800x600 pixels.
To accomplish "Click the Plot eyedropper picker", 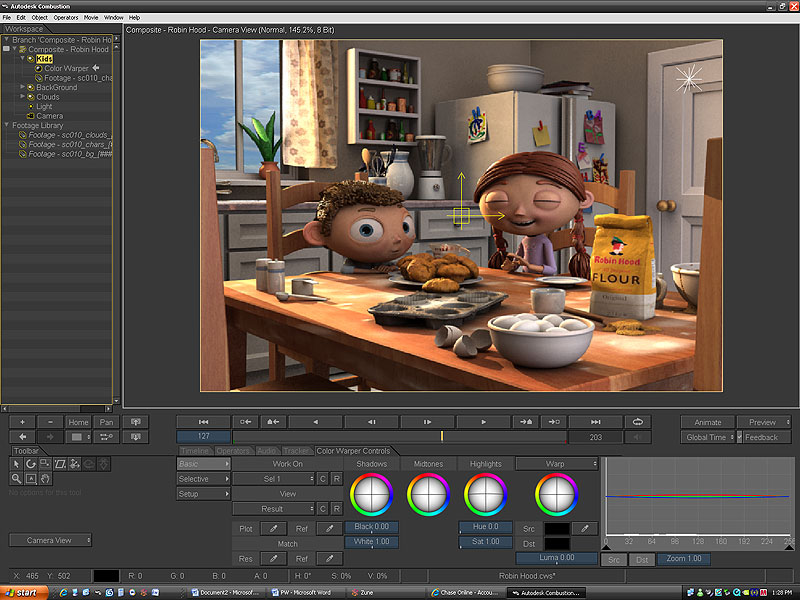I will tap(273, 529).
